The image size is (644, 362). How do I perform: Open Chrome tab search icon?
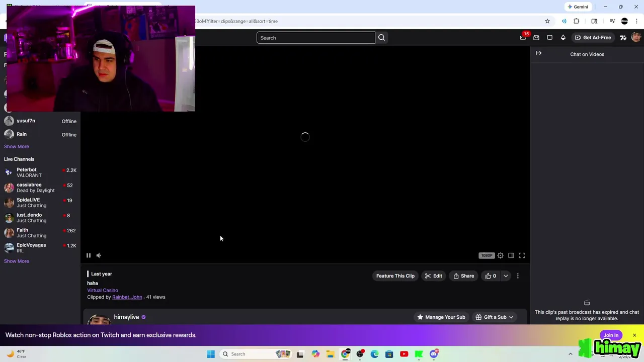(x=594, y=21)
